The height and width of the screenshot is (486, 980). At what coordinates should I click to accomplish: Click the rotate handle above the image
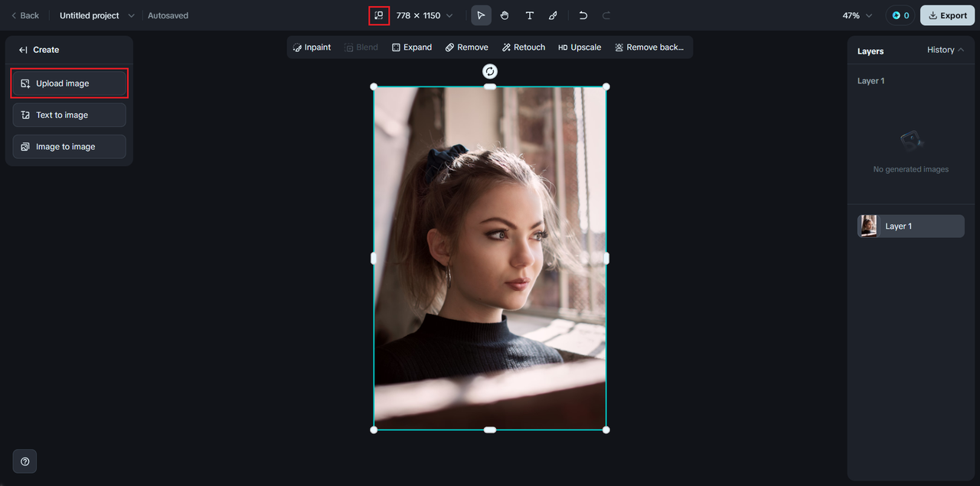(490, 71)
